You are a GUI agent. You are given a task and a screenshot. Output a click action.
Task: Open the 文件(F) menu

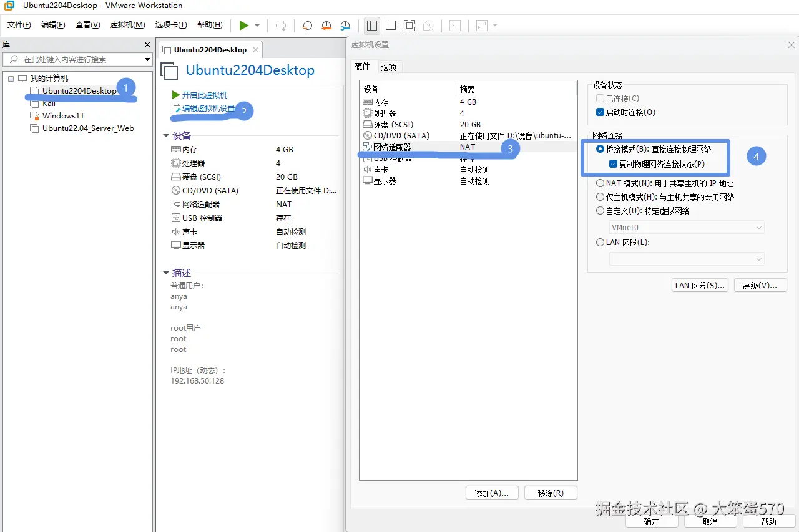click(x=19, y=25)
